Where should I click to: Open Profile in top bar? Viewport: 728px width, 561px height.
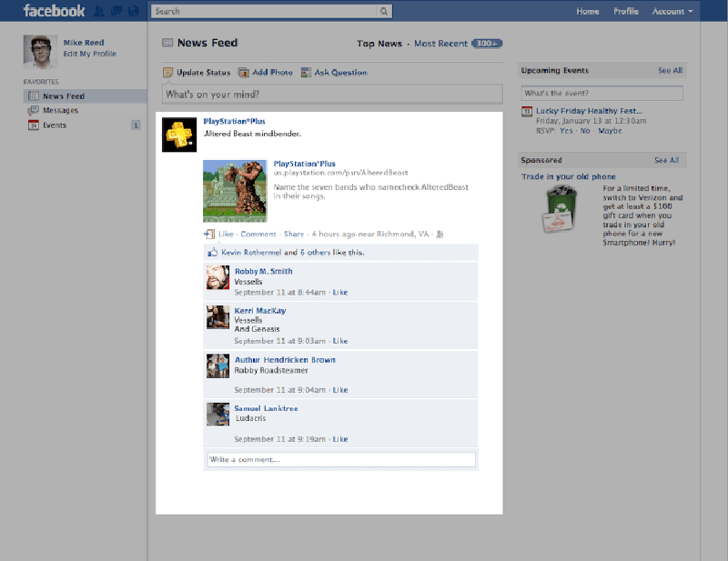(625, 11)
